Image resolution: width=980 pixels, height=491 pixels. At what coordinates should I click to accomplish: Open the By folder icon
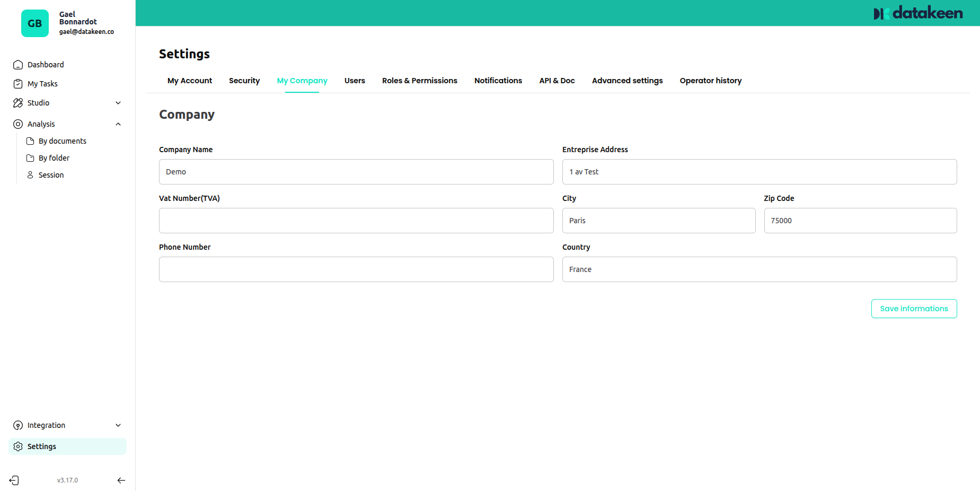click(x=30, y=158)
